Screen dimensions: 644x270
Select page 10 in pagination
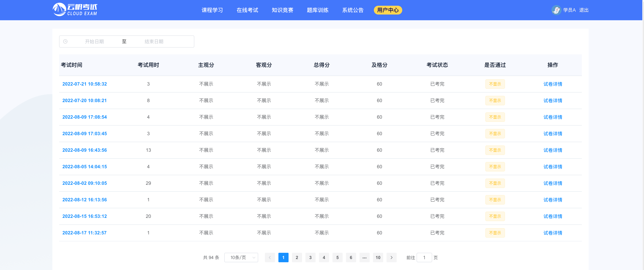coord(378,258)
